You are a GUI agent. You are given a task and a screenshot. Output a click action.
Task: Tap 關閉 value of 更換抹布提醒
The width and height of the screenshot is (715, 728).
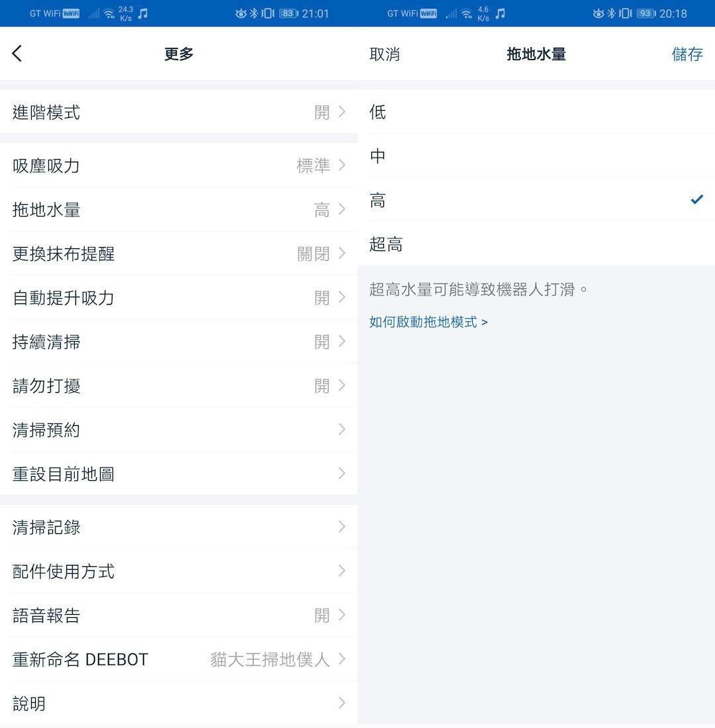pos(313,254)
